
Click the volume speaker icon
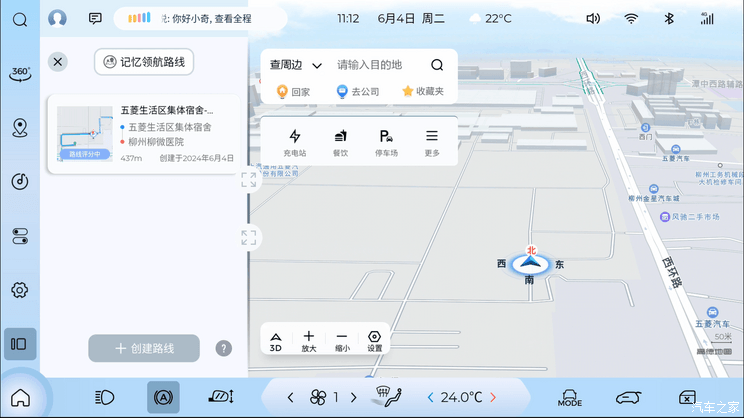tap(593, 19)
